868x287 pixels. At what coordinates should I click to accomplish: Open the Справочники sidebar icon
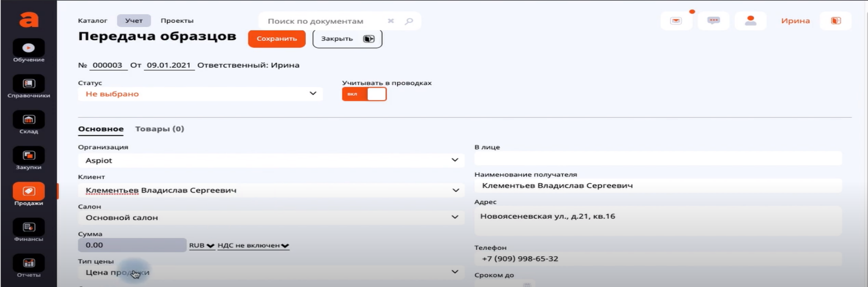tap(28, 84)
